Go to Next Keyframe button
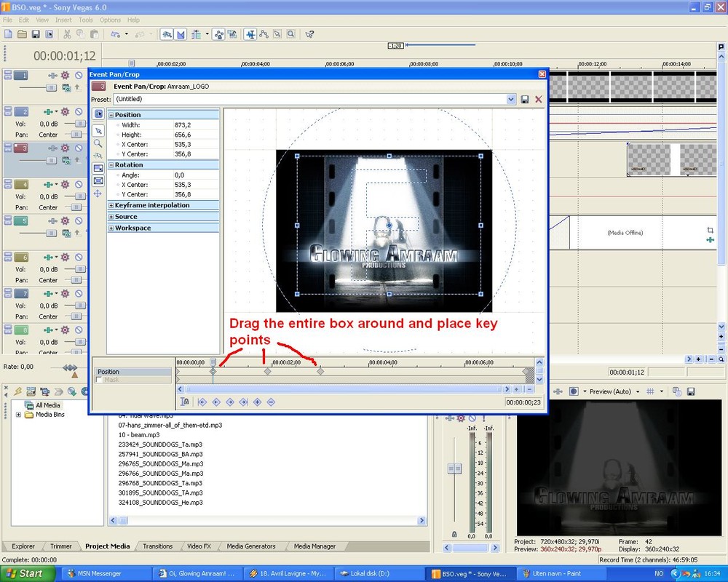Screen dimensions: 728x582 tap(230, 402)
